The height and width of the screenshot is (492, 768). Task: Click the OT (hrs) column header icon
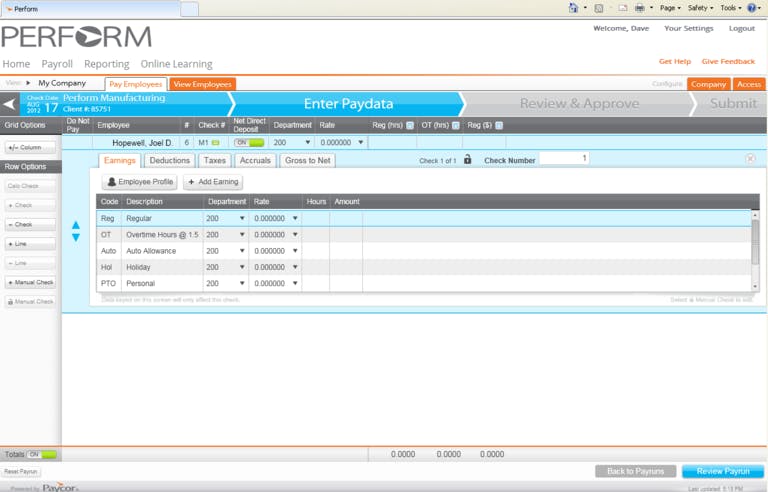456,125
